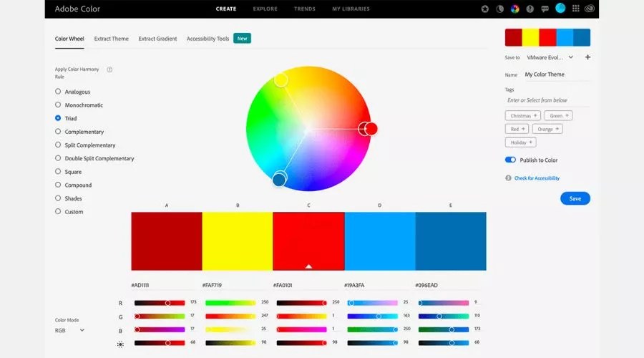Viewport: 644px width, 358px height.
Task: Add the Orange tag
Action: (547, 129)
